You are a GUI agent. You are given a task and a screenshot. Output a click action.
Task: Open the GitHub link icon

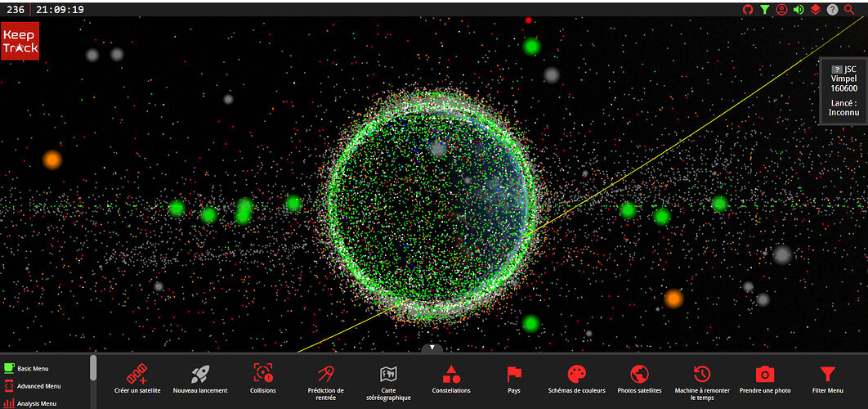[x=747, y=10]
